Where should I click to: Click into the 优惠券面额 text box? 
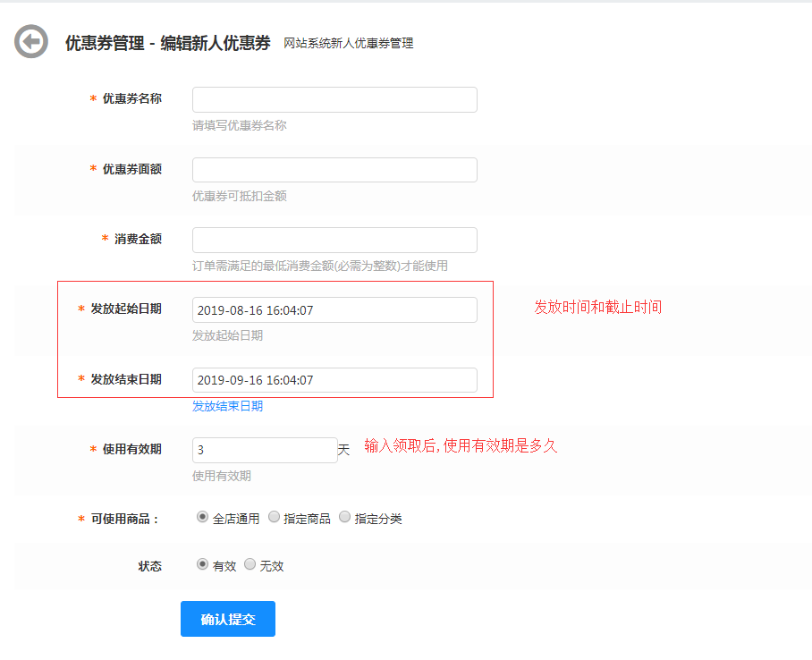coord(334,170)
